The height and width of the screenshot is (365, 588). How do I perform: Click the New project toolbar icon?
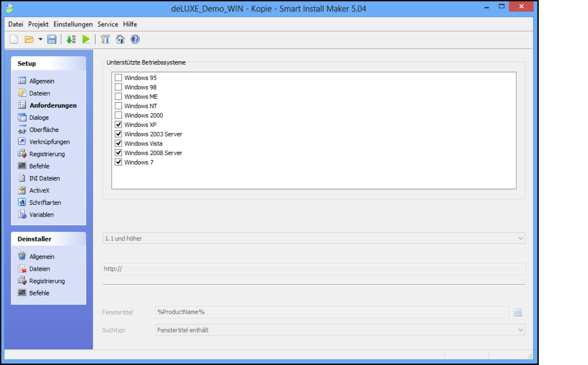point(14,39)
